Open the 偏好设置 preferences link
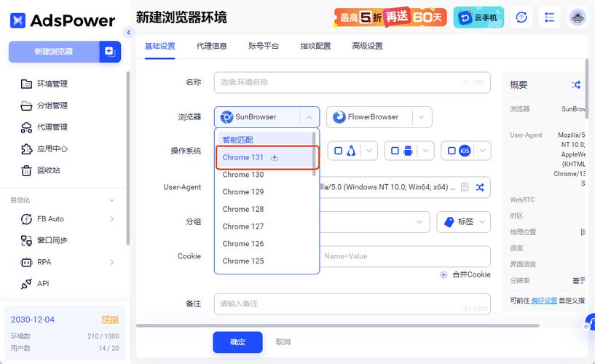595x364 pixels. pyautogui.click(x=544, y=301)
